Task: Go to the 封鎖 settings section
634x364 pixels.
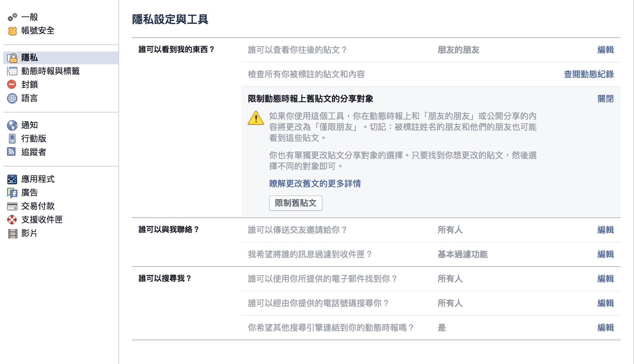Action: [x=30, y=85]
